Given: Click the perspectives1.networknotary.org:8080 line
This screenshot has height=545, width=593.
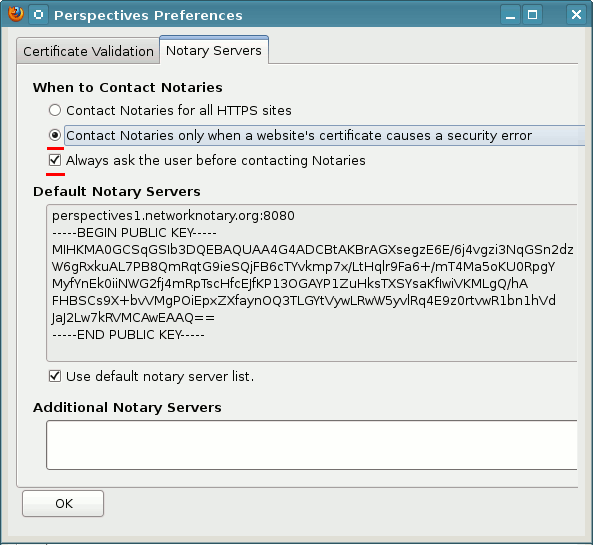Looking at the screenshot, I should coord(173,216).
